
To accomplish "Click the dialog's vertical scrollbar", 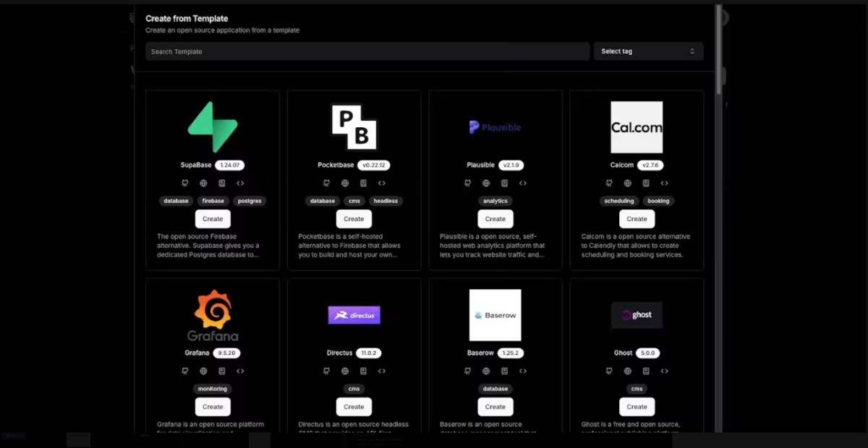I will coord(719,49).
